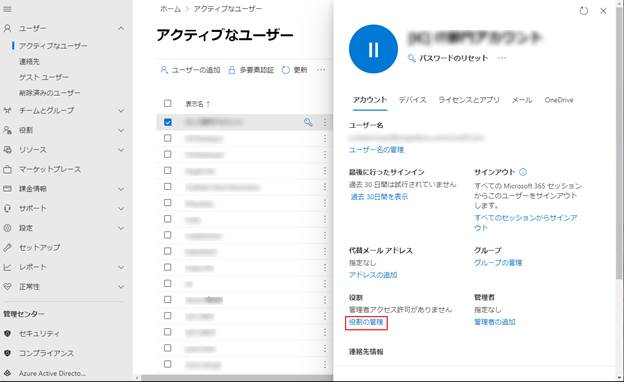The height and width of the screenshot is (382, 624).
Task: Check the last visible user row checkbox
Action: tap(168, 364)
